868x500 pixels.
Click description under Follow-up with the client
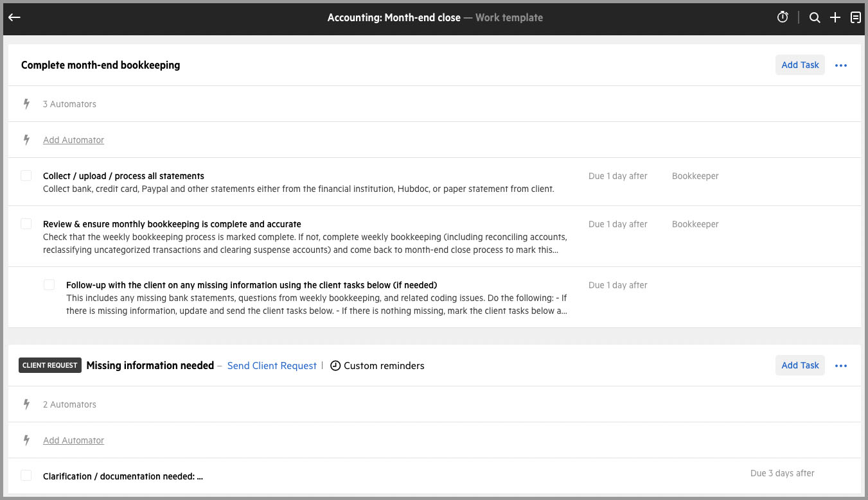pyautogui.click(x=317, y=304)
